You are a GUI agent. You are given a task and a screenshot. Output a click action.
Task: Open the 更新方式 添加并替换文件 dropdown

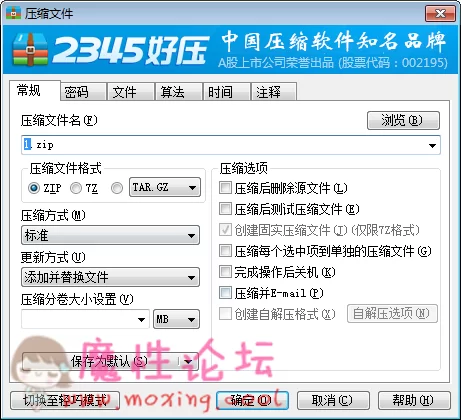110,277
